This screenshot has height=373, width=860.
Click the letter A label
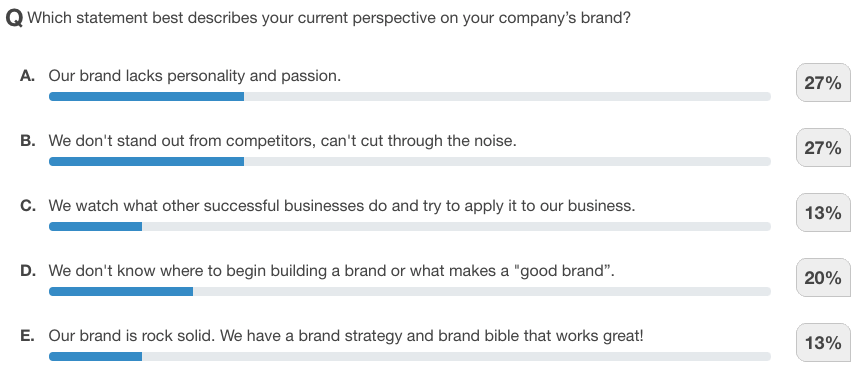(27, 76)
